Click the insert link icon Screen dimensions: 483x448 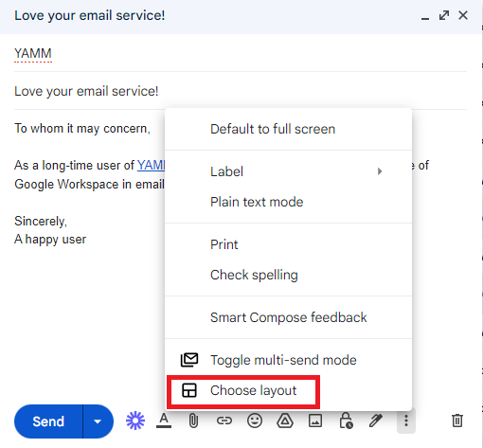click(224, 421)
